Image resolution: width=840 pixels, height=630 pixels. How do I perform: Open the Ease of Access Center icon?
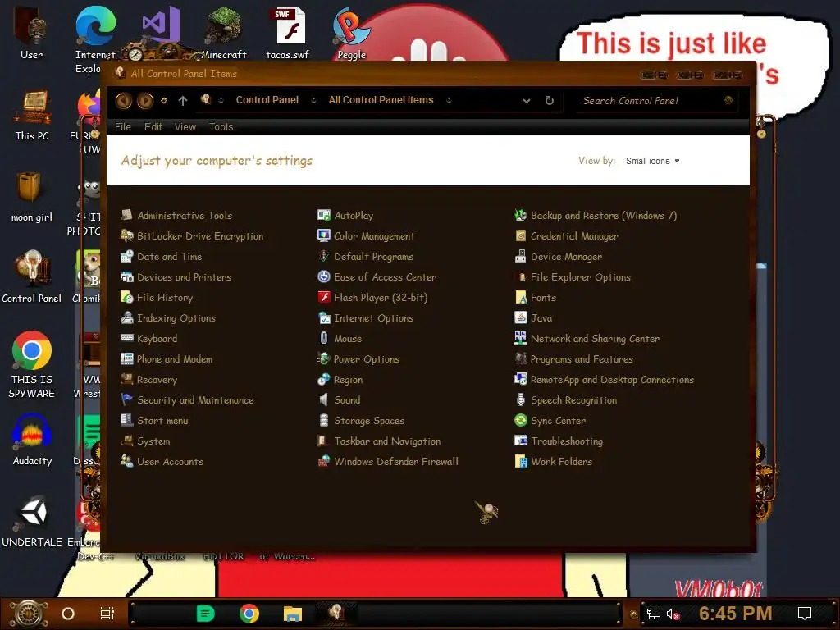323,277
